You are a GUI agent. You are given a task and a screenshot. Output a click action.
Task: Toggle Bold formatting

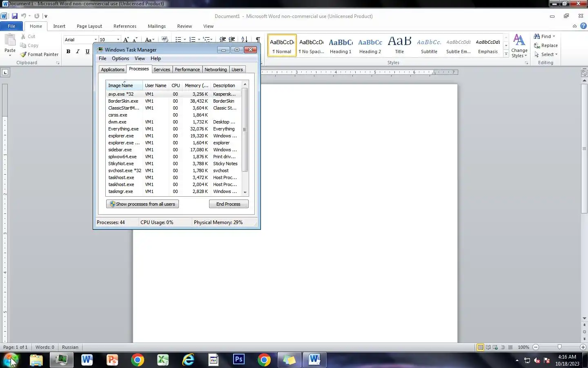pyautogui.click(x=68, y=52)
